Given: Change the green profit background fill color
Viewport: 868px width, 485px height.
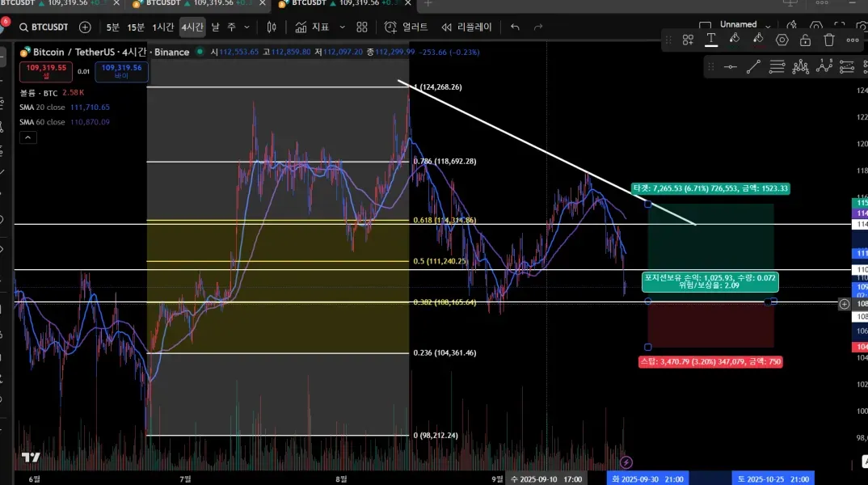Looking at the screenshot, I should 735,40.
